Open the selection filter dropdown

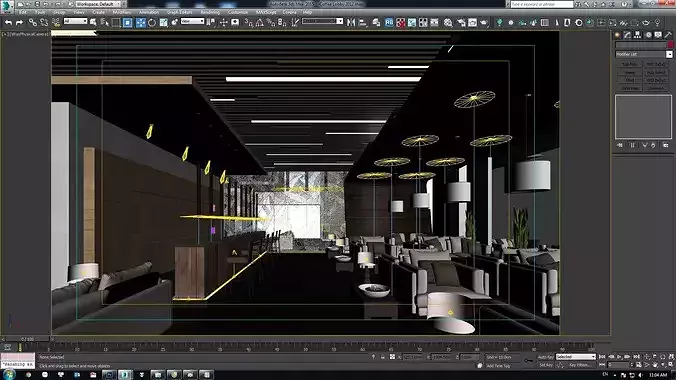pyautogui.click(x=75, y=21)
